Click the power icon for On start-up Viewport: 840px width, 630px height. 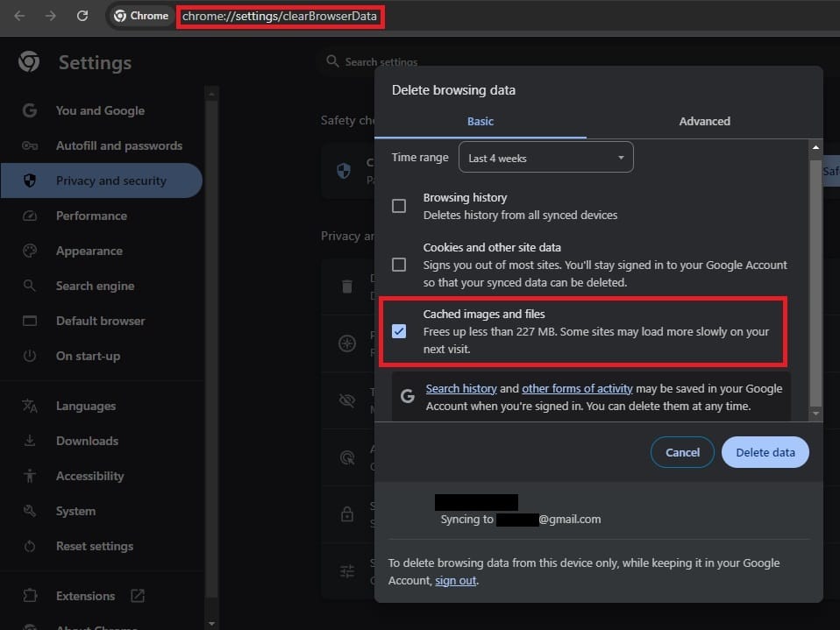tap(30, 356)
